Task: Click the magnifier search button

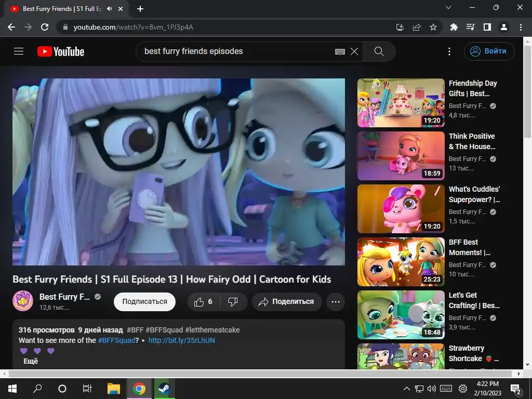Action: [x=379, y=51]
